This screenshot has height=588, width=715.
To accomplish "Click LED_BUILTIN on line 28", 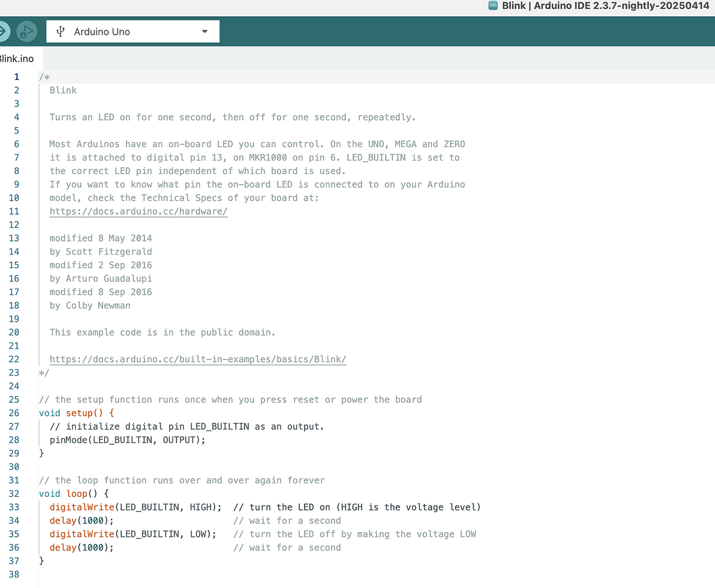I will tap(125, 440).
